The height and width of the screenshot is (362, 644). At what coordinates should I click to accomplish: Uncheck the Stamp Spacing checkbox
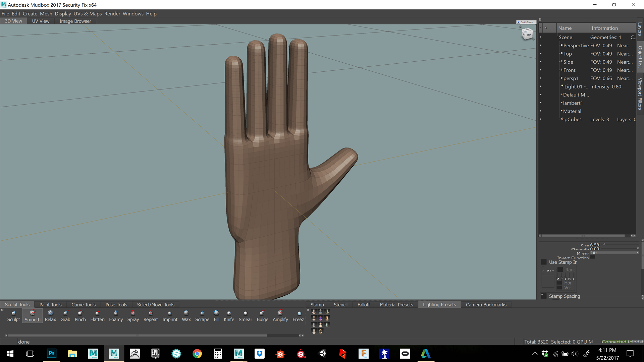click(544, 296)
